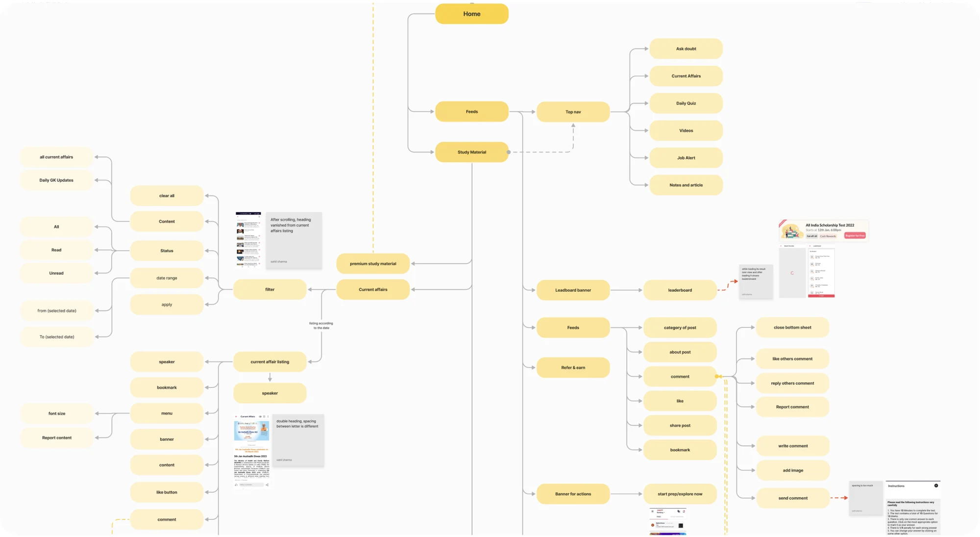Select the Report comment node
This screenshot has height=537, width=980.
[x=792, y=407]
